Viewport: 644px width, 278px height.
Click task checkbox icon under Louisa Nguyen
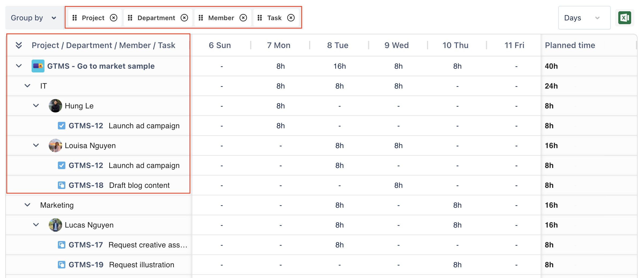62,165
